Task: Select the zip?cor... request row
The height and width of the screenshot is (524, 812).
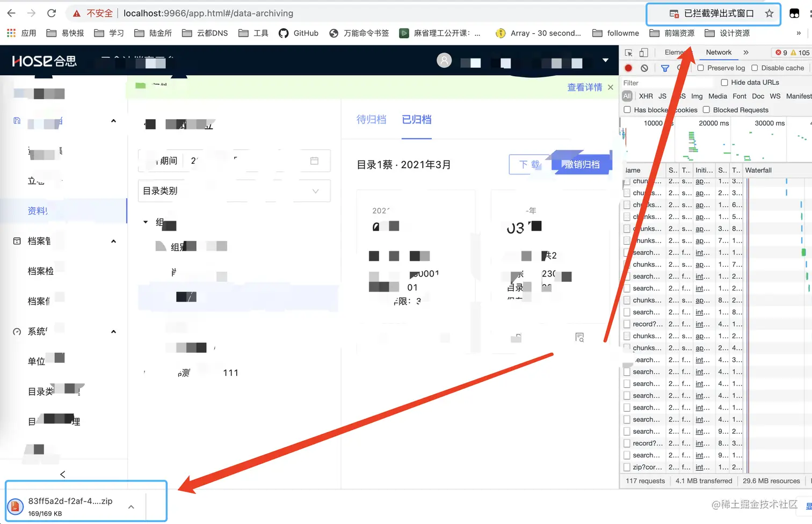Action: coord(717,467)
